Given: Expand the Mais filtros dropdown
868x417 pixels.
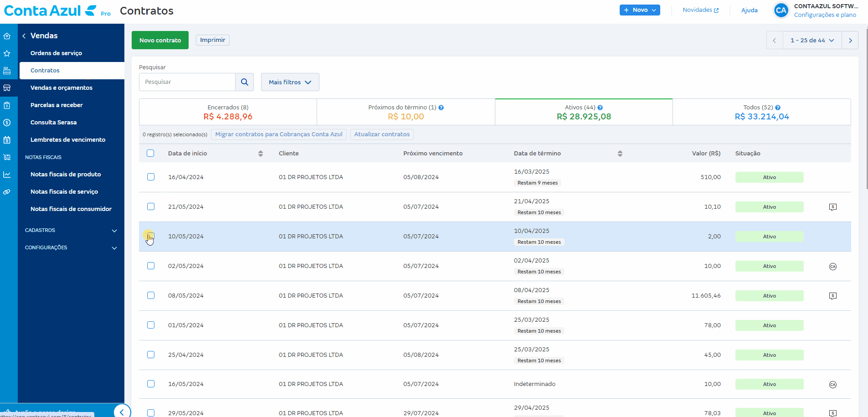Looking at the screenshot, I should pyautogui.click(x=290, y=82).
